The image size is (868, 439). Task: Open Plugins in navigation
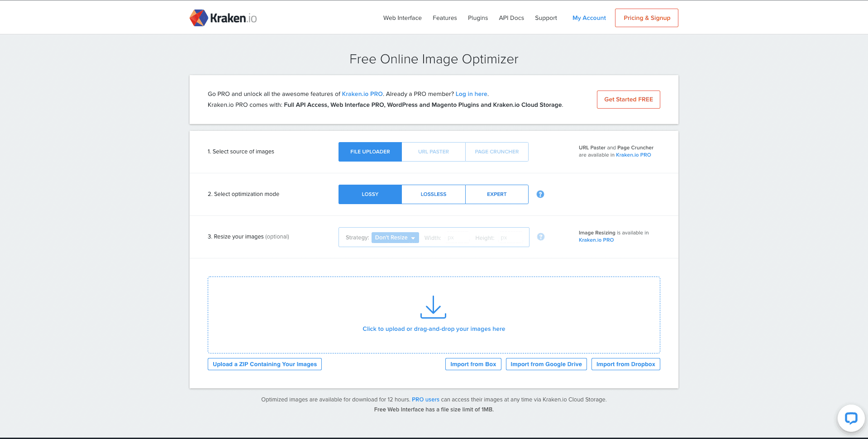478,18
